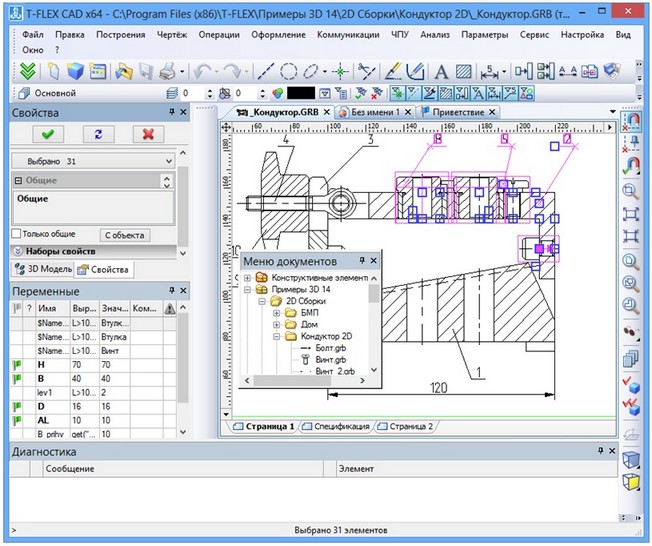Toggle the selector filter button with letter A
Viewport: 652px width, 546px height.
[478, 94]
